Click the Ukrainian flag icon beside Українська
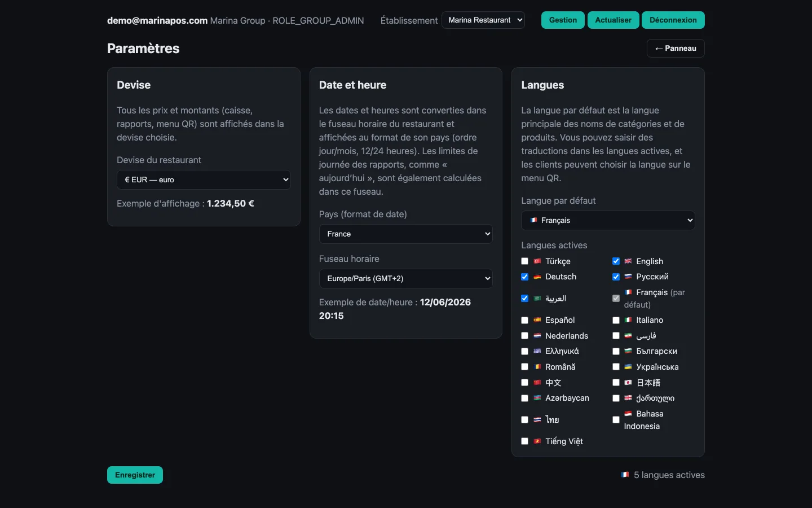Viewport: 812px width, 508px height. click(628, 367)
